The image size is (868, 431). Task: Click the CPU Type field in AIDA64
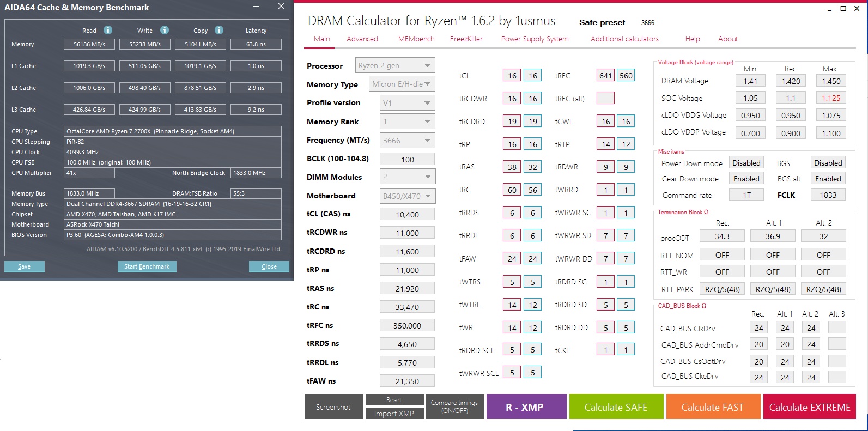click(173, 131)
